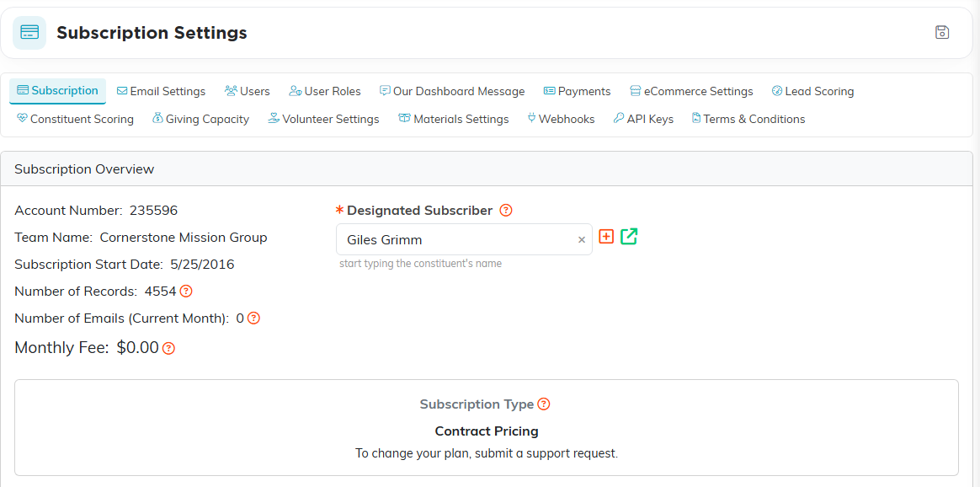Click help icon beside Designated Subscriber
Screen dimensions: 980x487
tap(506, 211)
